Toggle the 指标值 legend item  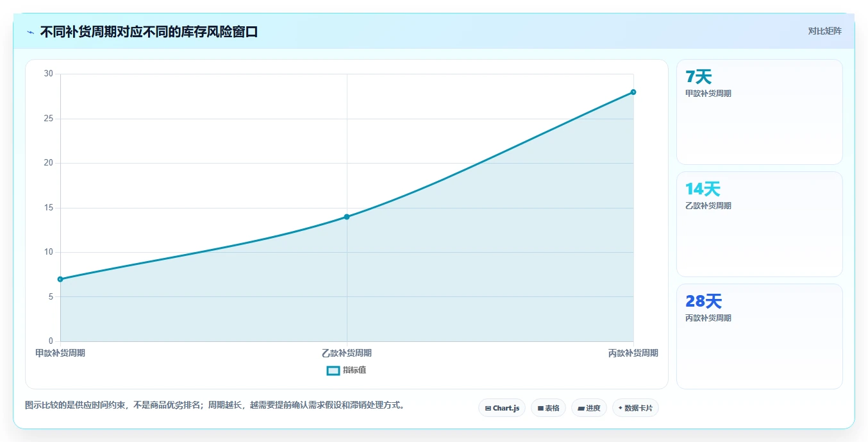[346, 370]
